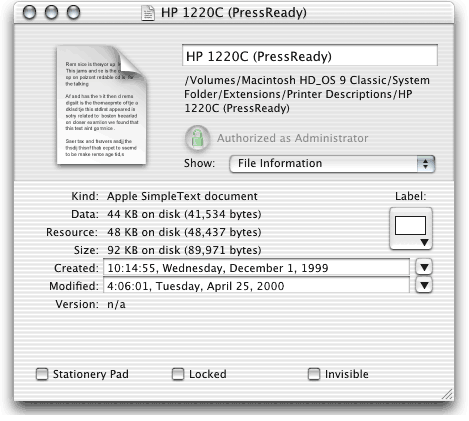Click the Created date field

pyautogui.click(x=256, y=268)
